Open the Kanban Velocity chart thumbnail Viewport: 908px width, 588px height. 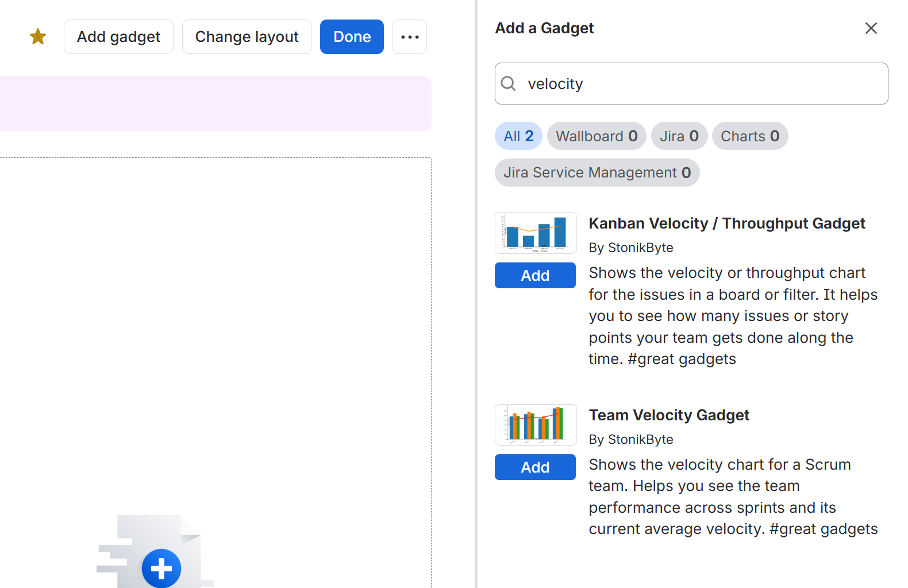(x=536, y=233)
